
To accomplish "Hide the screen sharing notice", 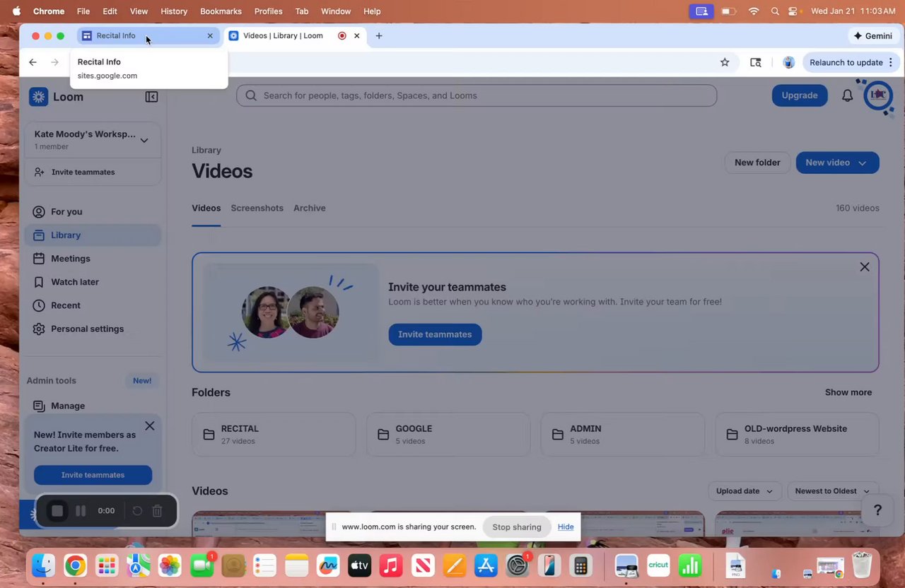I will pyautogui.click(x=566, y=527).
